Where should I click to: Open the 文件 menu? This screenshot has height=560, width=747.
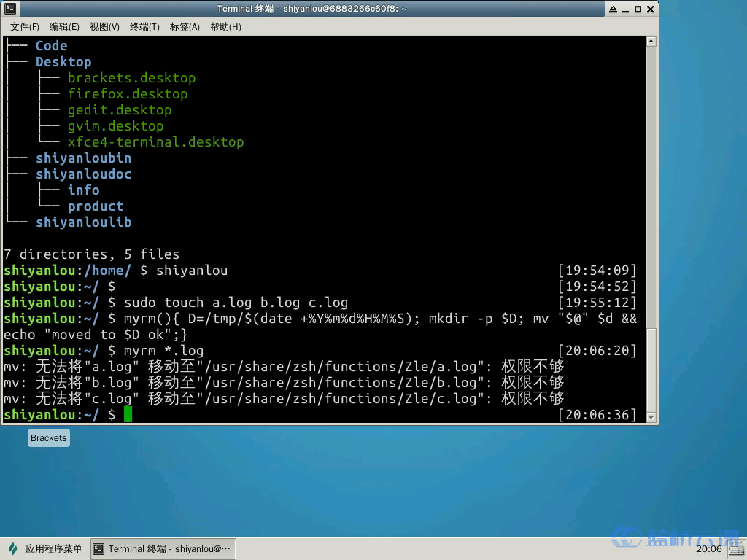(x=24, y=27)
